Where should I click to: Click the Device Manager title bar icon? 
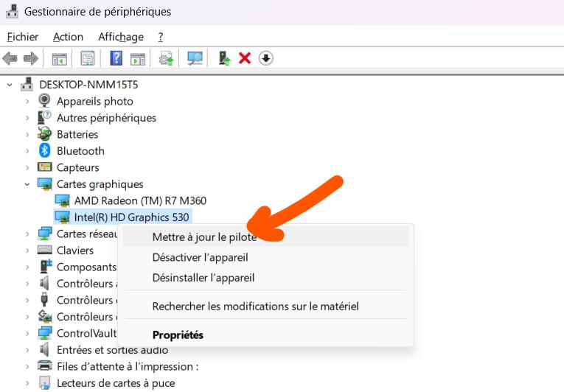click(12, 11)
